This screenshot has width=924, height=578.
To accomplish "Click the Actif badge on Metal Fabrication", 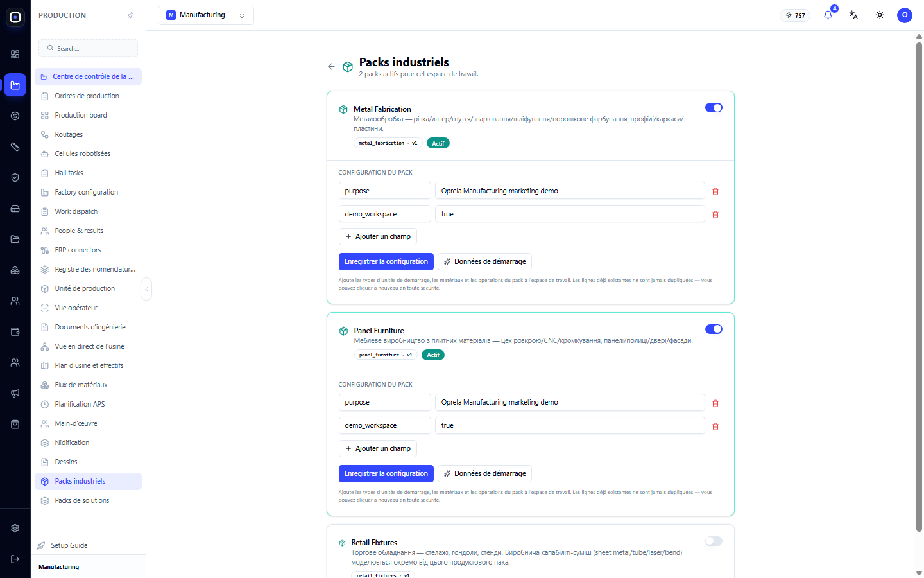I will tap(438, 143).
